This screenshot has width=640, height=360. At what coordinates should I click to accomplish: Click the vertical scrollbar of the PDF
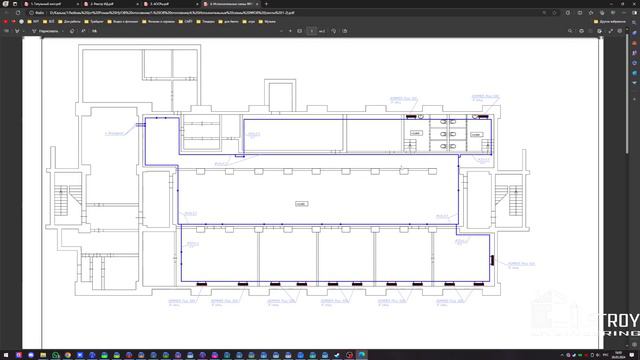(628, 94)
